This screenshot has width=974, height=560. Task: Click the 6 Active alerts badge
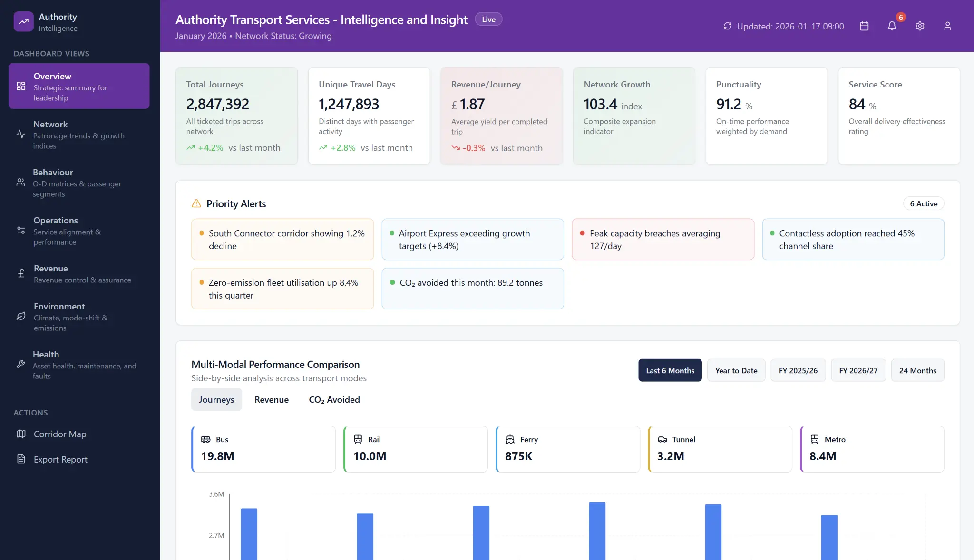(x=923, y=203)
